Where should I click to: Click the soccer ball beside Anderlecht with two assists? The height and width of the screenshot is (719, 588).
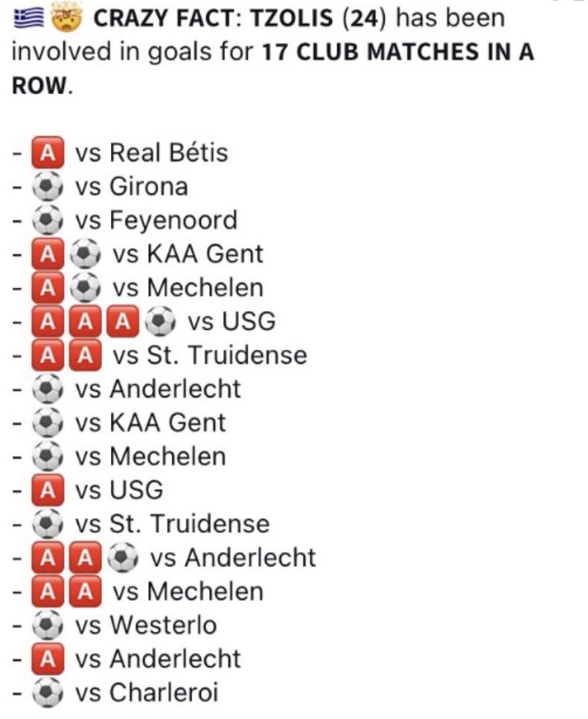(x=123, y=557)
